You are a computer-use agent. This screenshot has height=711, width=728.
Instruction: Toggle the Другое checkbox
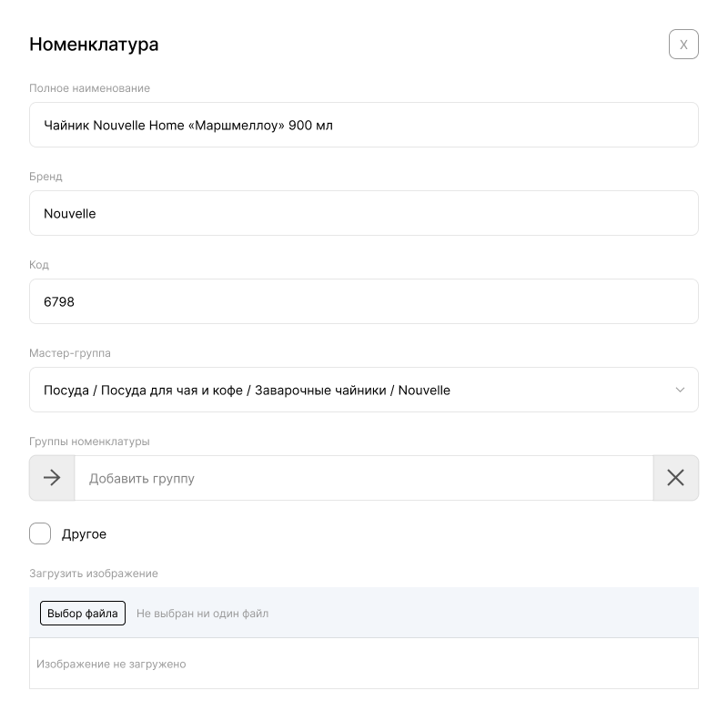tap(40, 533)
